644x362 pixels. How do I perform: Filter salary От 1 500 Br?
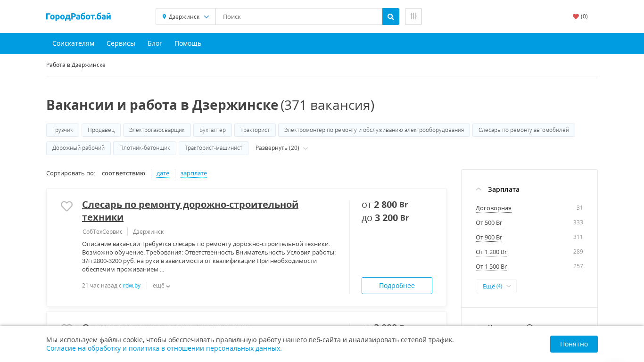pos(491,267)
